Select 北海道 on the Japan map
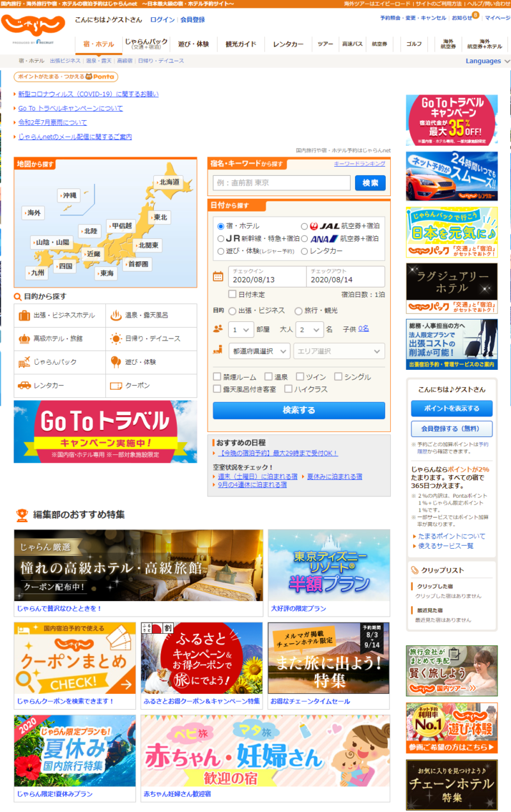This screenshot has height=812, width=511. coord(169,182)
